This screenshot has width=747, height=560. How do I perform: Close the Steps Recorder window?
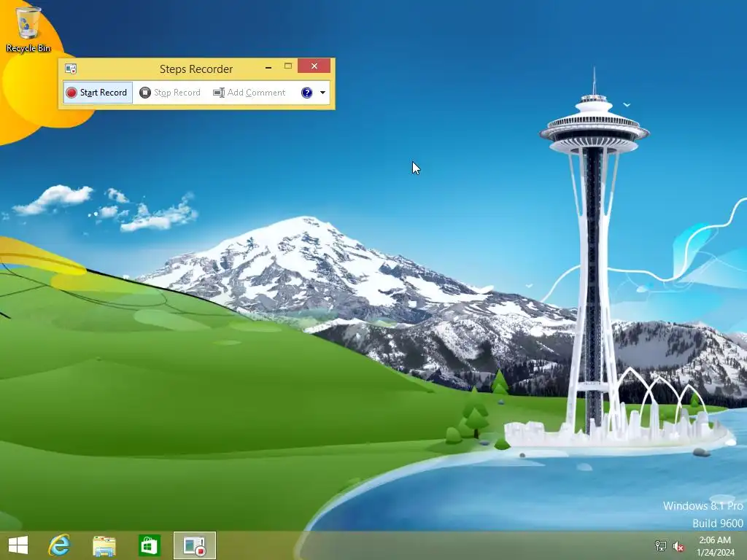point(314,66)
